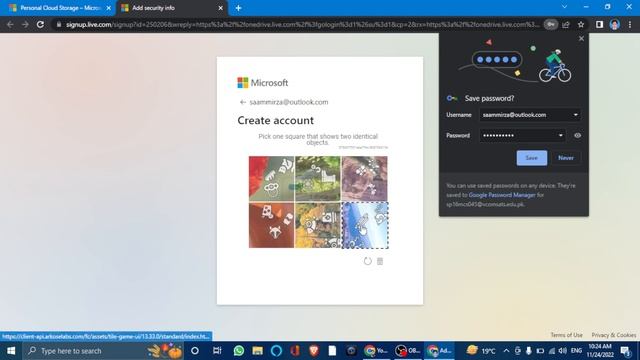This screenshot has width=640, height=360.
Task: Open Microsoft Office from taskbar
Action: pyautogui.click(x=295, y=351)
